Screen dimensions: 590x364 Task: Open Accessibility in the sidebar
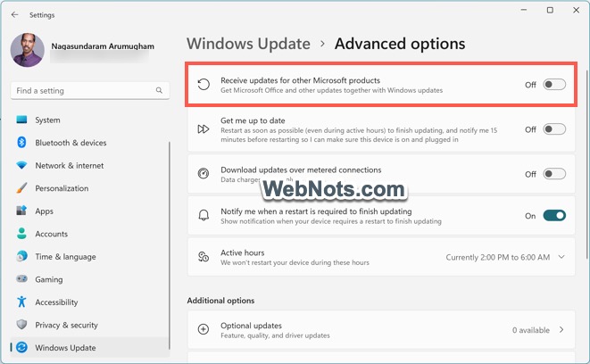pos(56,302)
